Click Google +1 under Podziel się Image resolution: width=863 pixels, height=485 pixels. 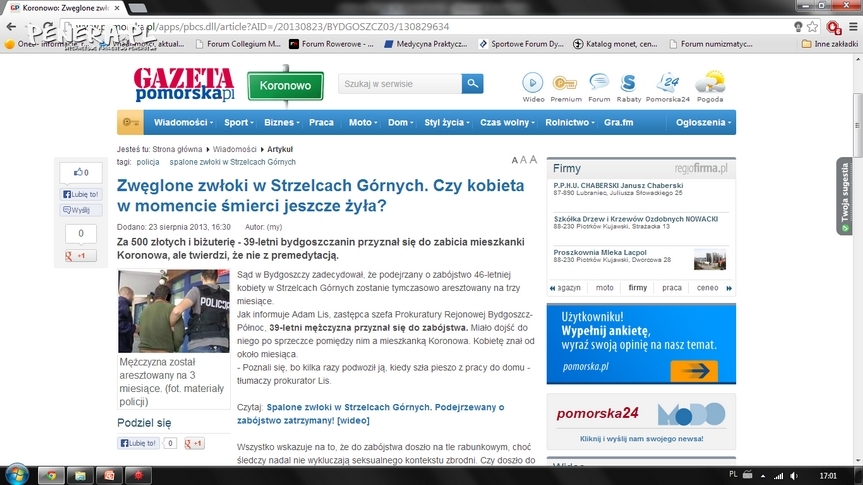click(x=194, y=443)
